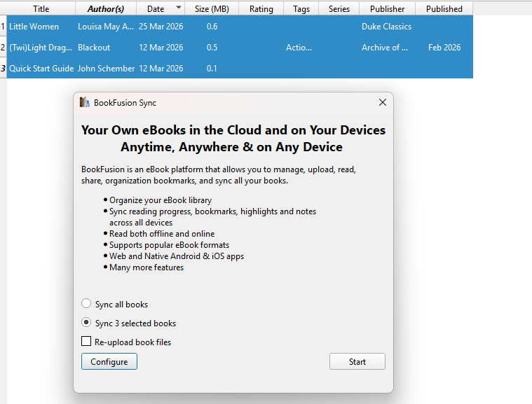
Task: Sort library by Series column
Action: click(x=339, y=9)
